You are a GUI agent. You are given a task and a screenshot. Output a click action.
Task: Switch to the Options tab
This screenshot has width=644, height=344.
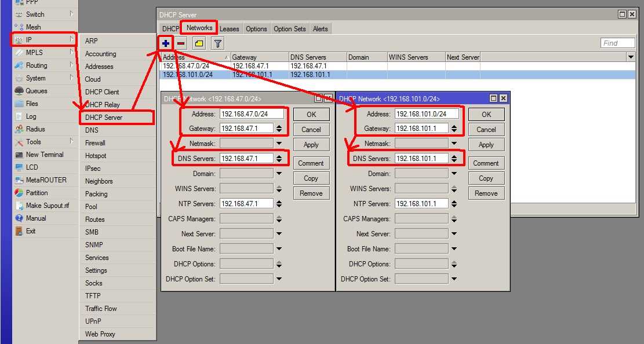pos(256,29)
